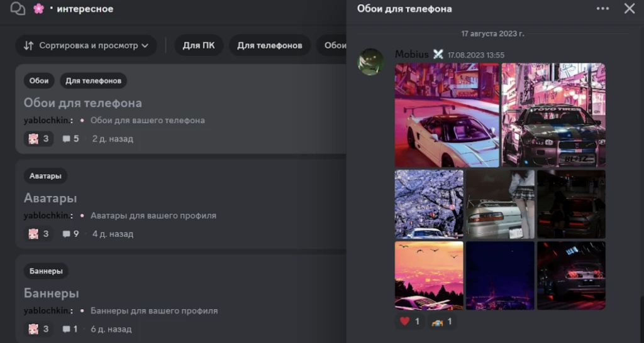Screen dimensions: 644x343
Task: Click the text Баннеры для вашего профиля
Action: pos(154,311)
